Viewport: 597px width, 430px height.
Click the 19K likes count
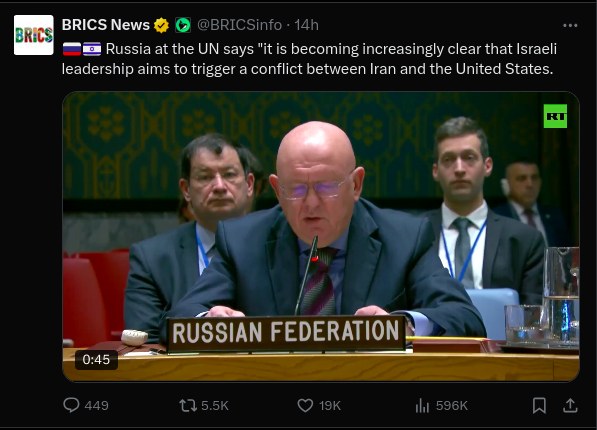tap(330, 406)
